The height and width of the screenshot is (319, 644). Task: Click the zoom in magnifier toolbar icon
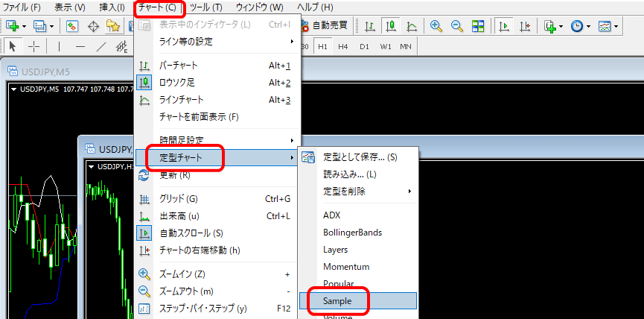coord(436,26)
